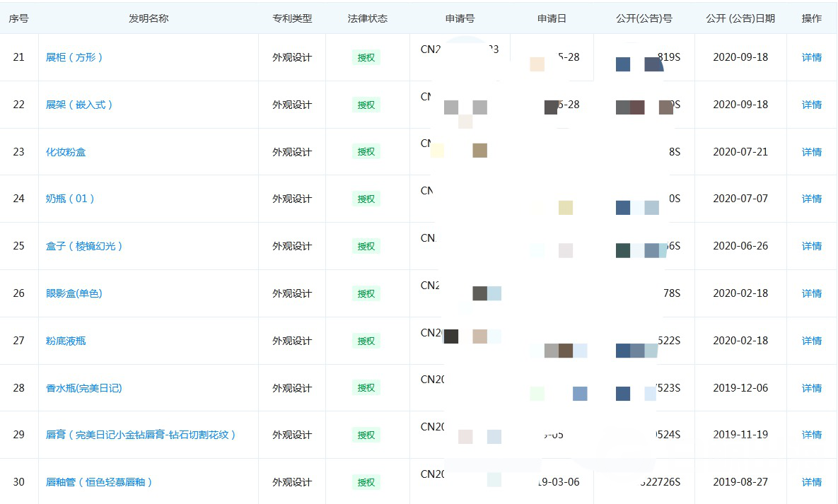This screenshot has height=504, width=838.
Task: Click the 授权 status badge in row 27
Action: [x=366, y=341]
